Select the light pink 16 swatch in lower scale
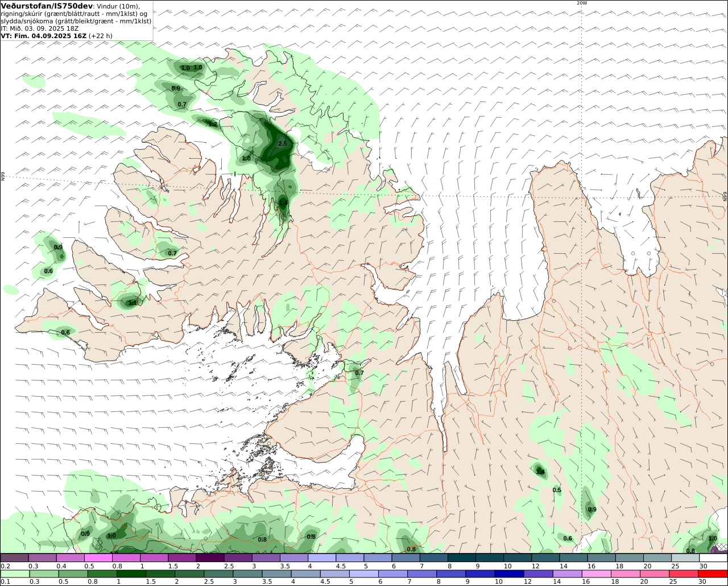 [597, 574]
